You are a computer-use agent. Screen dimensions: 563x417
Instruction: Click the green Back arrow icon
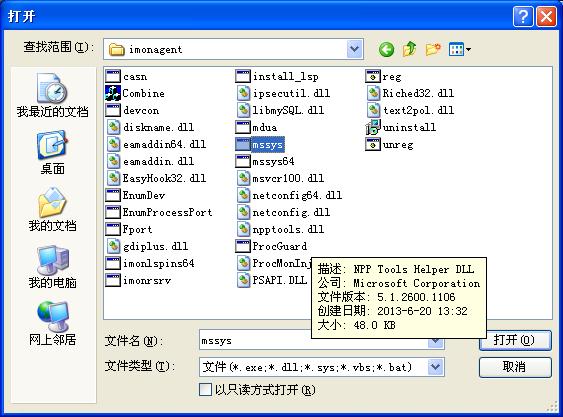click(x=386, y=49)
